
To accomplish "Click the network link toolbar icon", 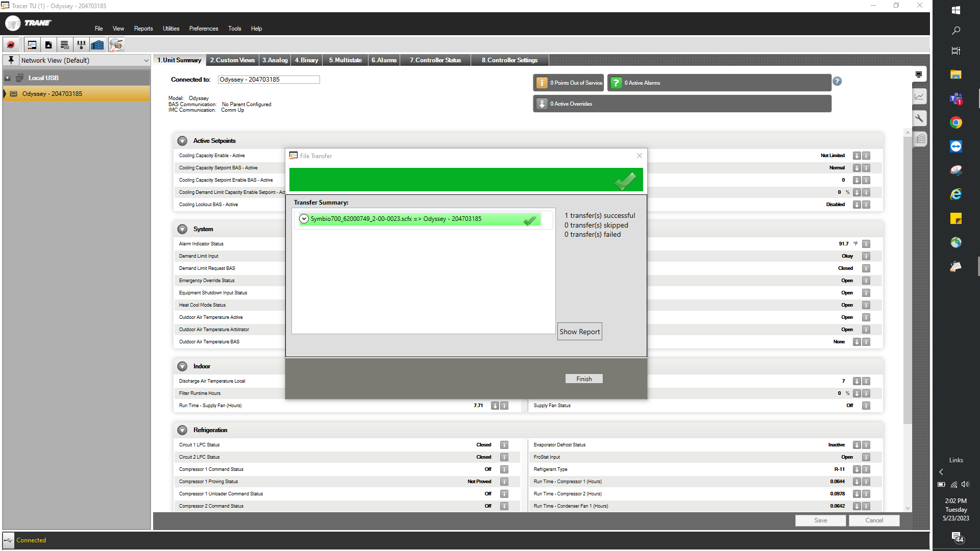I will (x=81, y=45).
